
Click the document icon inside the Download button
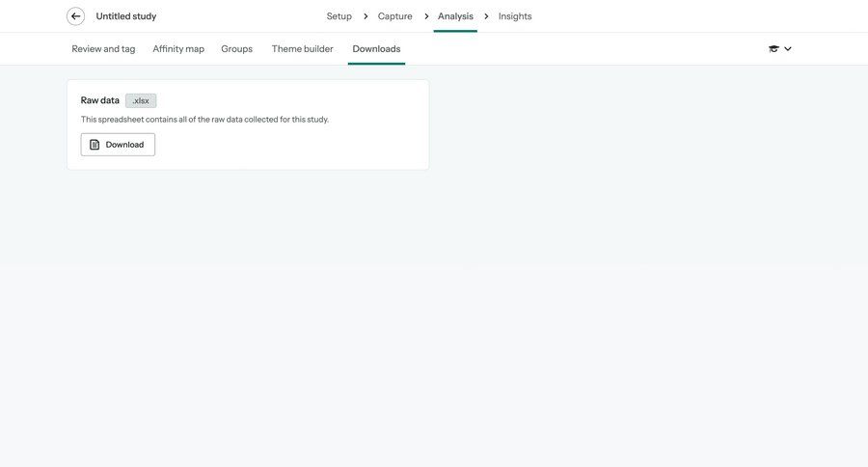(95, 145)
